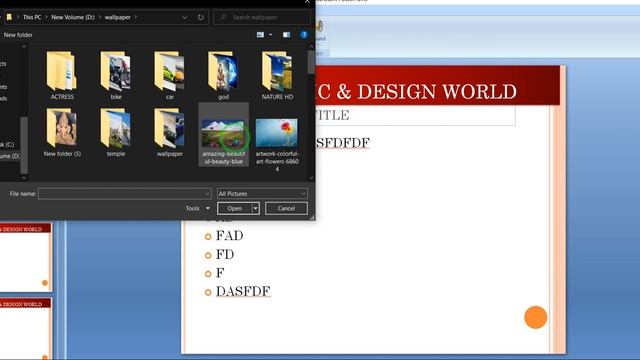Open the Tools dropdown
Viewport: 640px width, 360px height.
(x=198, y=209)
